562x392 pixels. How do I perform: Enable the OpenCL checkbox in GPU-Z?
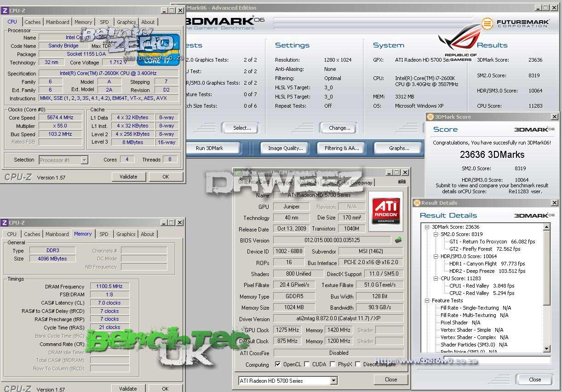tap(278, 364)
